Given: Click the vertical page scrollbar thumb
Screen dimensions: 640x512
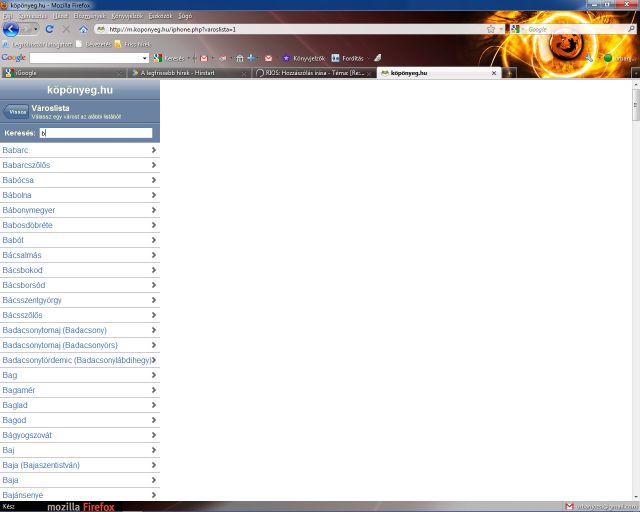Looking at the screenshot, I should tap(636, 105).
